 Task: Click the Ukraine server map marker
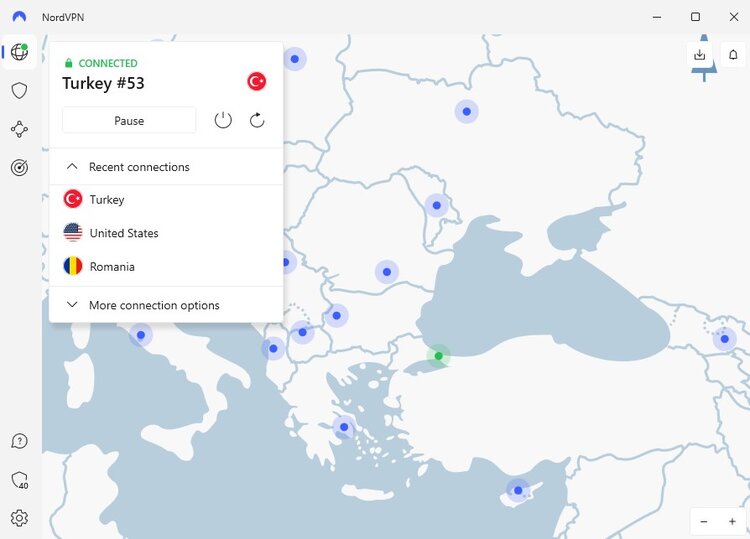coord(466,111)
